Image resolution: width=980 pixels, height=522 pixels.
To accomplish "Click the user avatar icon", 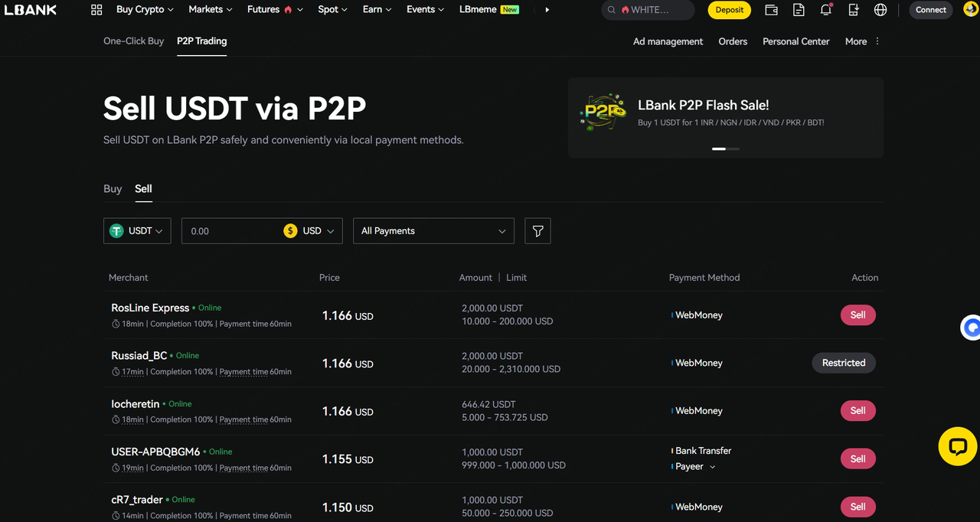I will pos(970,10).
